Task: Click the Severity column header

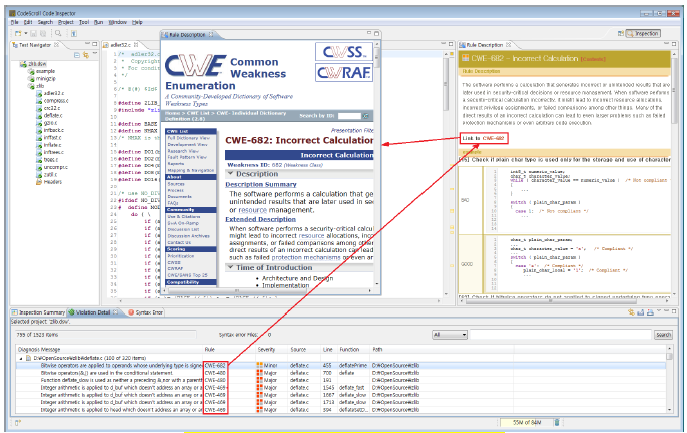Action: [266, 349]
